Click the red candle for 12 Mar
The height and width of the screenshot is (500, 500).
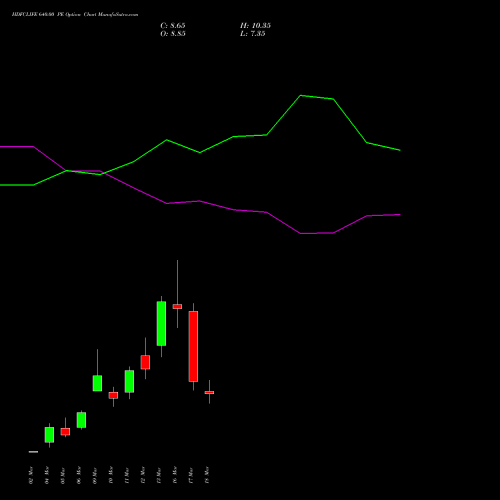click(145, 362)
